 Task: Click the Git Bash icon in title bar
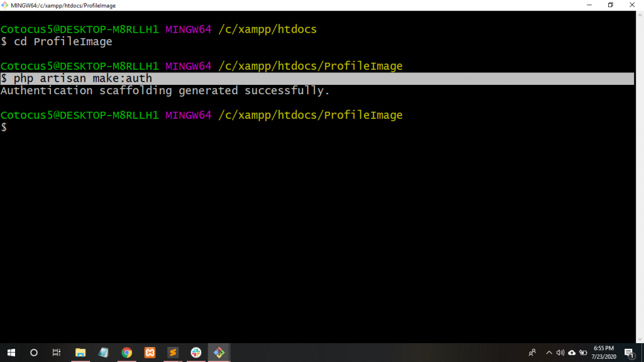6,5
